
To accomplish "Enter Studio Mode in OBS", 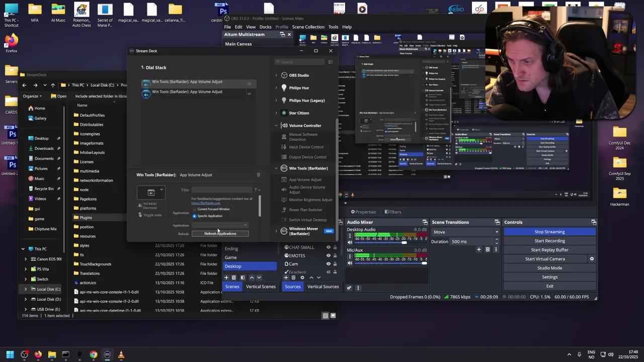I will pos(549,268).
